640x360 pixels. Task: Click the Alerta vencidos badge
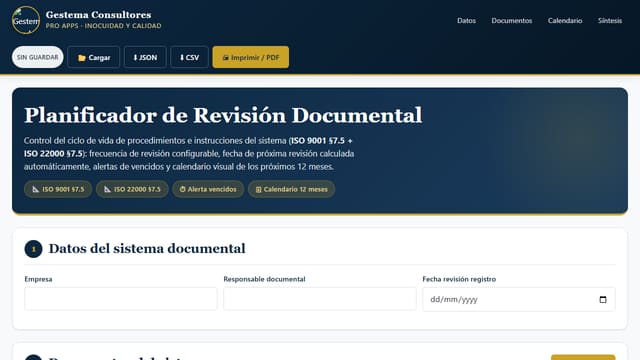208,189
